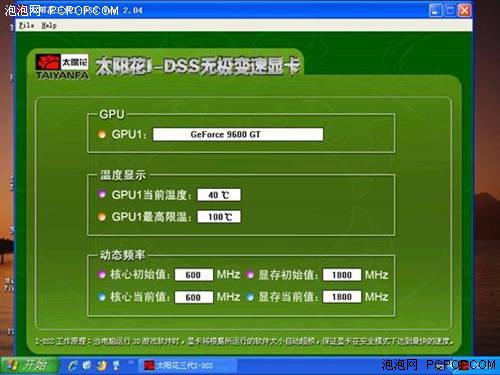
Task: Open the Help menu
Action: (49, 25)
